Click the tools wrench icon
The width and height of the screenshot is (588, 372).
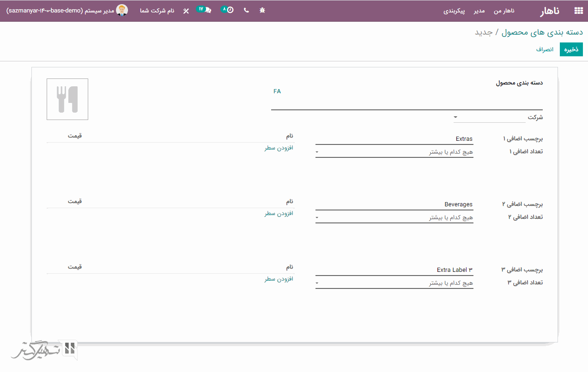coord(186,11)
